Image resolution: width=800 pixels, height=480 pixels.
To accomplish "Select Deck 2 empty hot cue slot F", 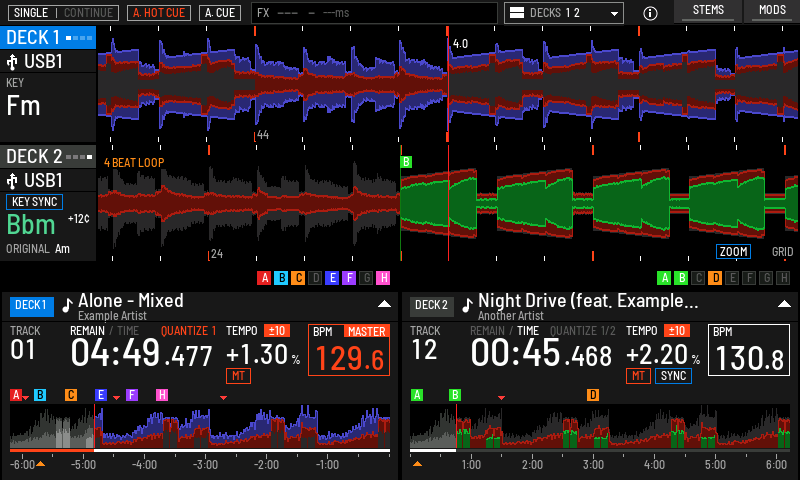I will [x=749, y=278].
